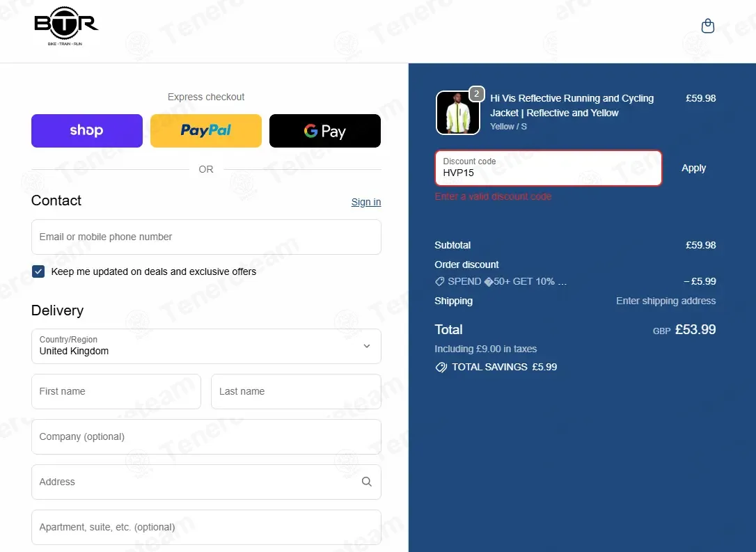Select Google Pay express checkout
Image resolution: width=756 pixels, height=552 pixels.
click(325, 131)
